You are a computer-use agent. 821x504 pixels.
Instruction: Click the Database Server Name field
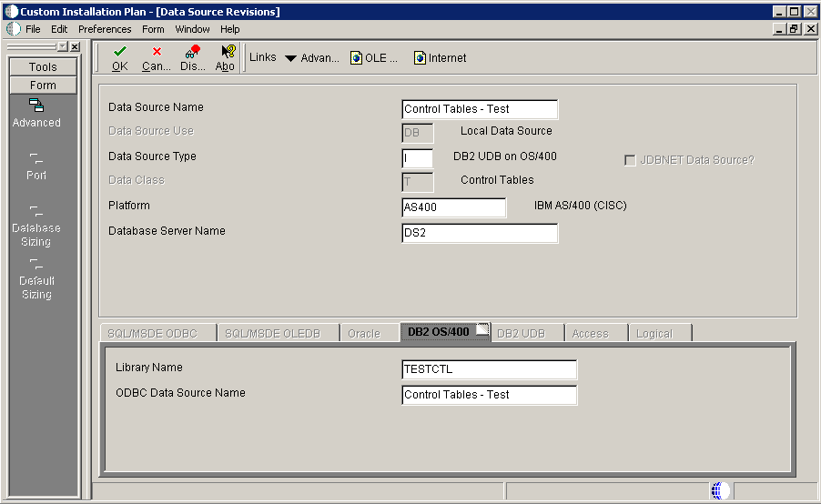[x=480, y=233]
